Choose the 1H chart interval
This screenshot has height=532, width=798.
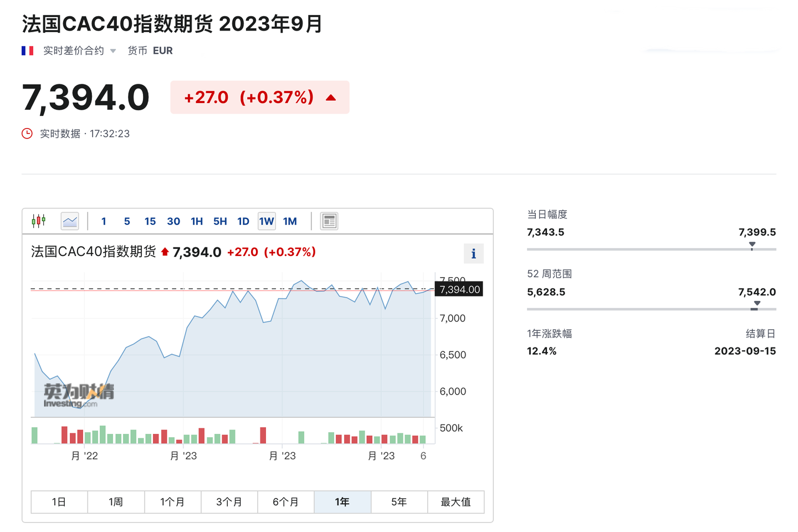197,221
